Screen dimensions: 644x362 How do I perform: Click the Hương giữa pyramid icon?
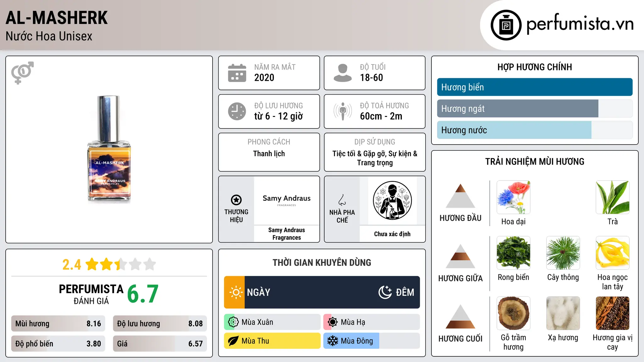click(x=460, y=256)
